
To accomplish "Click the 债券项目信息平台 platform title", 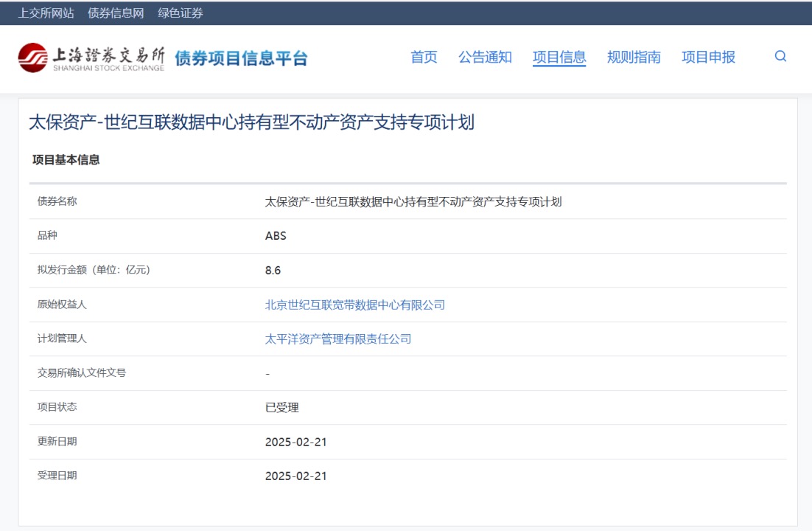I will click(241, 58).
